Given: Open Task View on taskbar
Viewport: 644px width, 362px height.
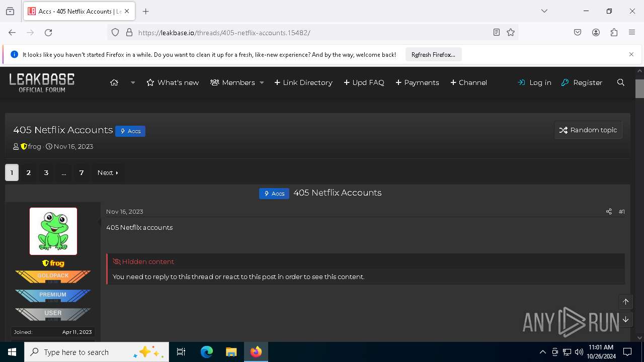Looking at the screenshot, I should pos(181,352).
